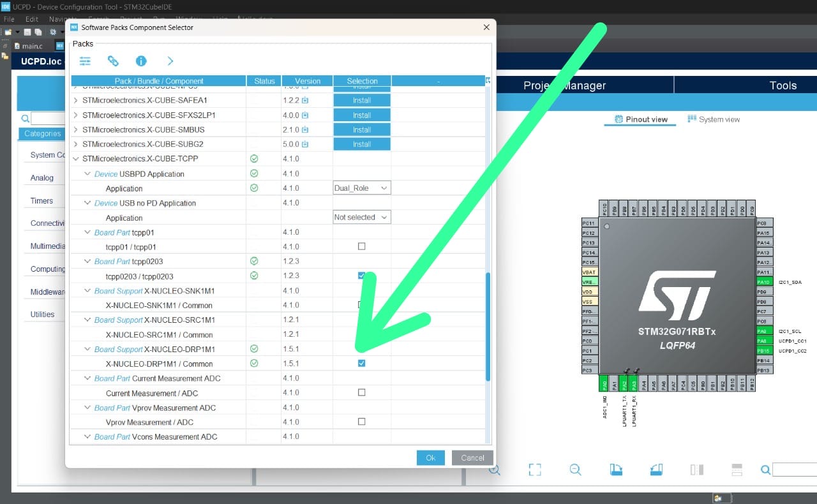
Task: Open the Edit menu
Action: [31, 19]
